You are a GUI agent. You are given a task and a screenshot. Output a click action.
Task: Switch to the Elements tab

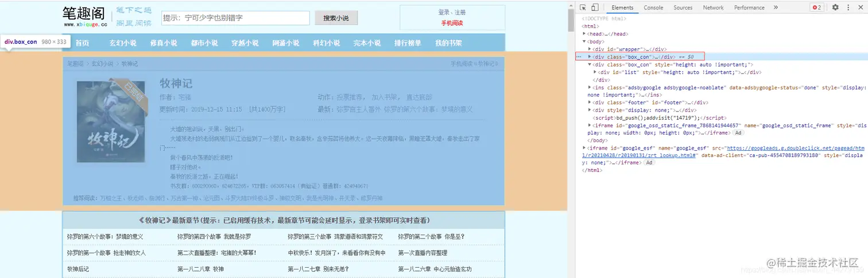[622, 7]
